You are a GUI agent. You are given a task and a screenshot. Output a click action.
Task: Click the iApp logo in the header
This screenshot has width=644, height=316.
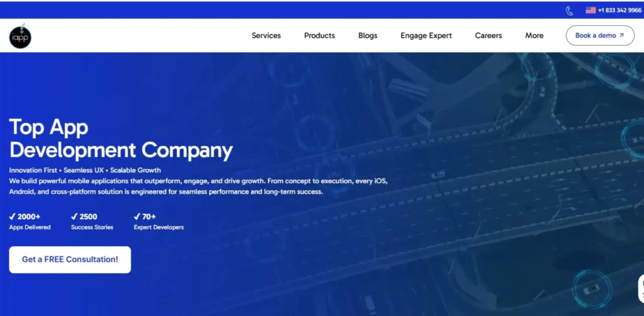click(x=20, y=36)
